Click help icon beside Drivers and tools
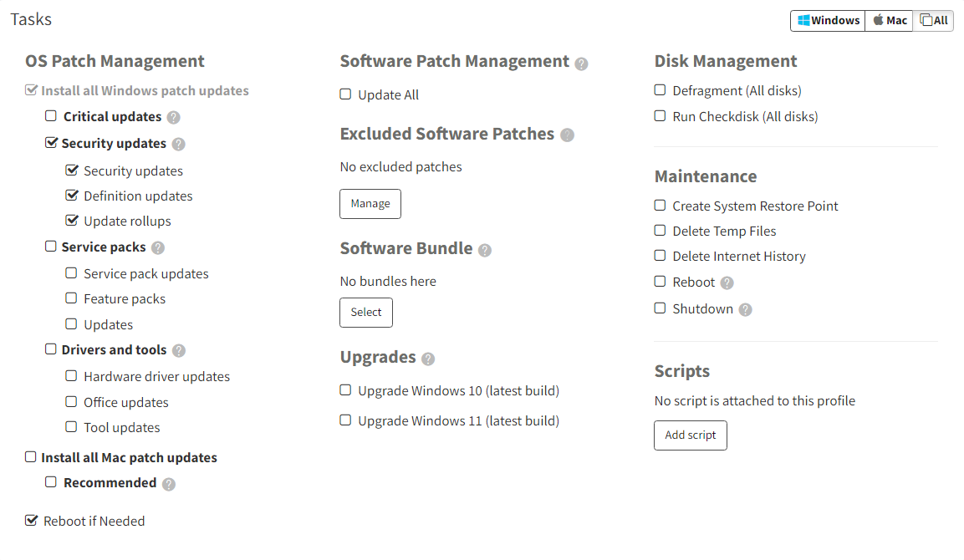The image size is (964, 560). [179, 350]
